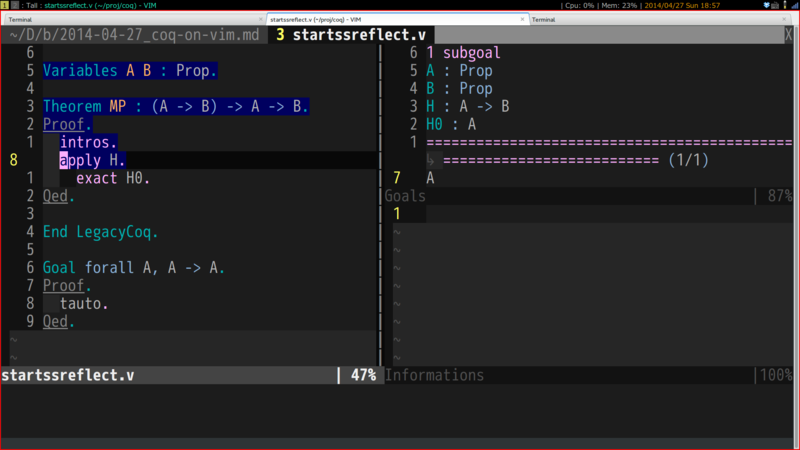
Task: Open the coq-on-vim.md Vim tab
Action: [134, 35]
